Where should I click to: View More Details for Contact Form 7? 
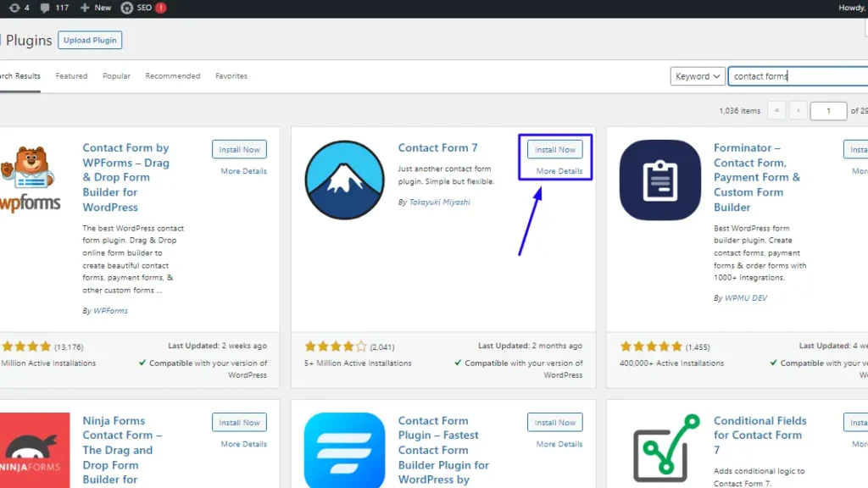coord(559,171)
